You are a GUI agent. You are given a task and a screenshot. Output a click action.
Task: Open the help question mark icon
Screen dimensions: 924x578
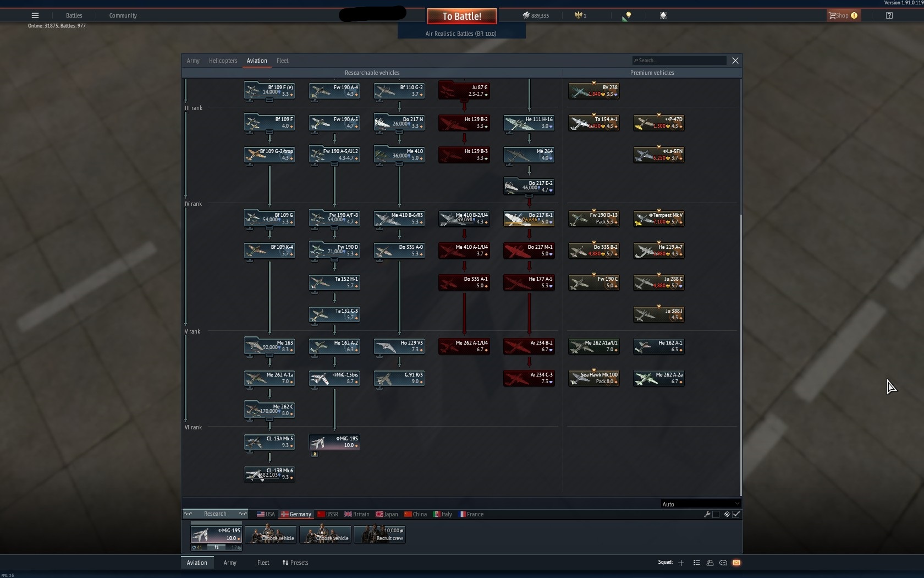[x=889, y=15]
